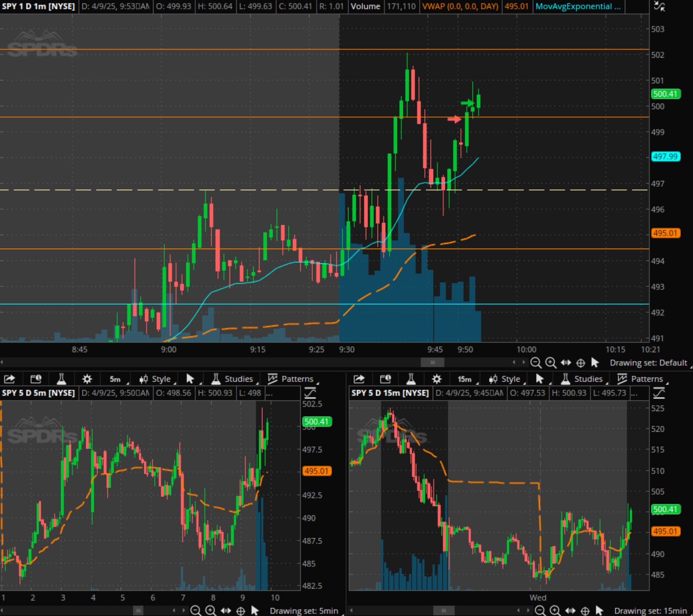Click the Studies button on the 5m chart
The width and height of the screenshot is (693, 616).
(233, 379)
